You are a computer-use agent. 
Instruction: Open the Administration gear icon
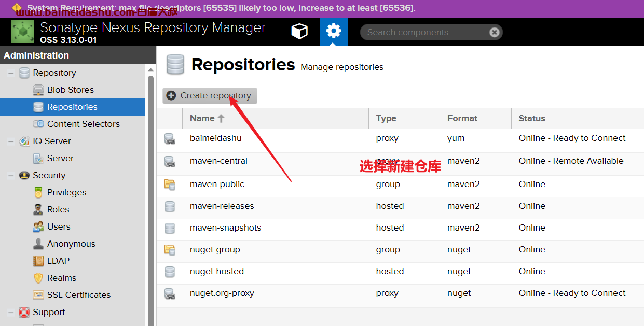pyautogui.click(x=333, y=32)
